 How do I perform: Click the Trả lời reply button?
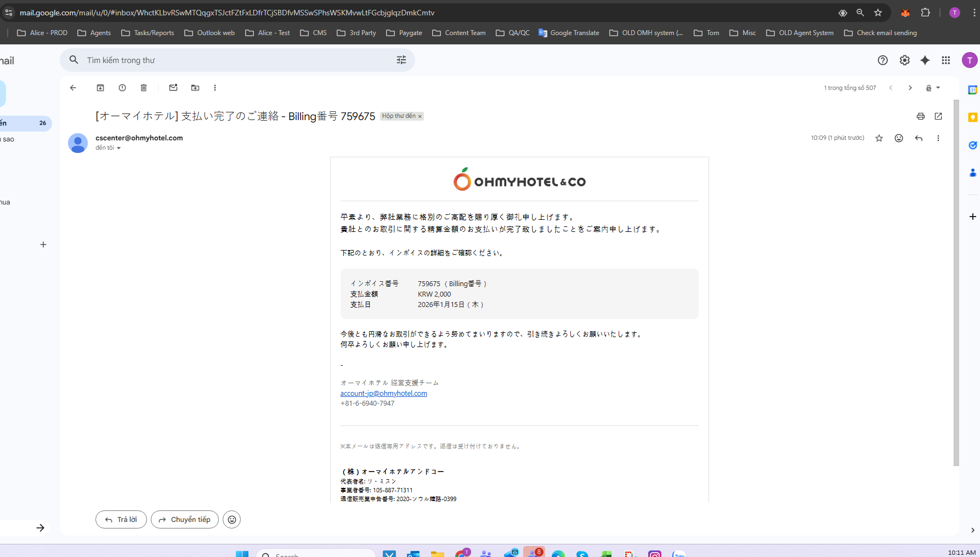click(x=121, y=519)
